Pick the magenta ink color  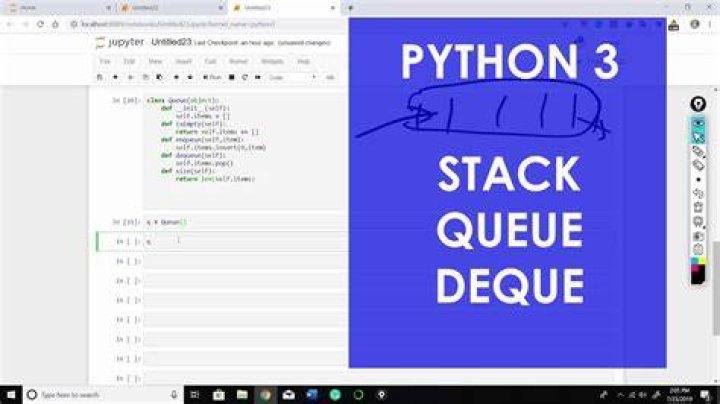[x=694, y=268]
